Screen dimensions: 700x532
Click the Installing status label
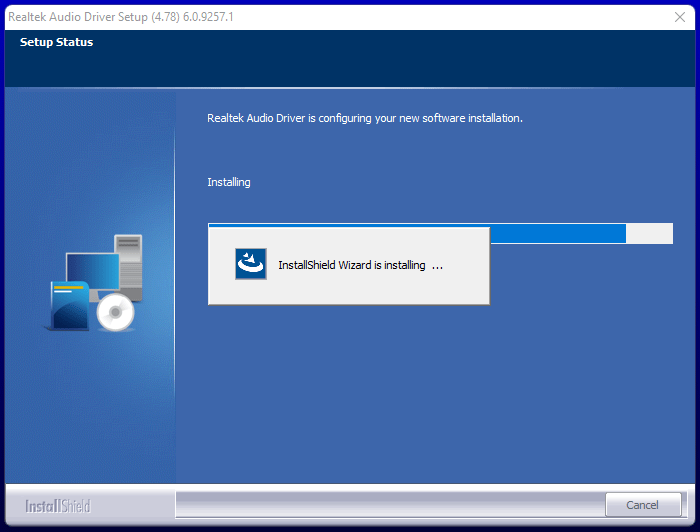click(x=229, y=182)
